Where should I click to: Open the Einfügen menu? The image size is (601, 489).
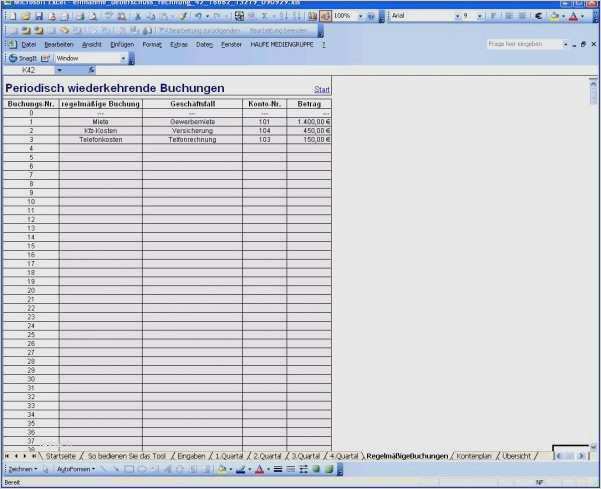pos(122,44)
